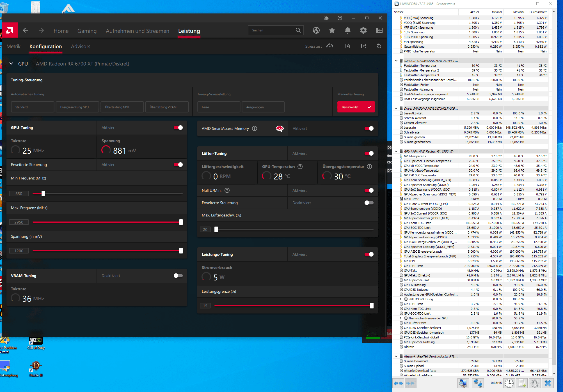Click Leistungsgrenze slider handle
The width and height of the screenshot is (563, 392).
[x=372, y=306]
